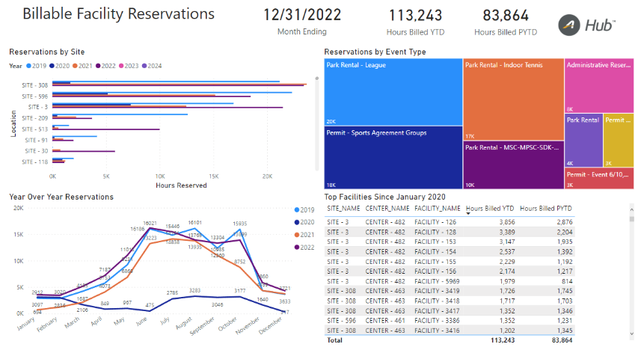Click the SITE - 513 axis label
644x350 pixels.
pos(35,129)
